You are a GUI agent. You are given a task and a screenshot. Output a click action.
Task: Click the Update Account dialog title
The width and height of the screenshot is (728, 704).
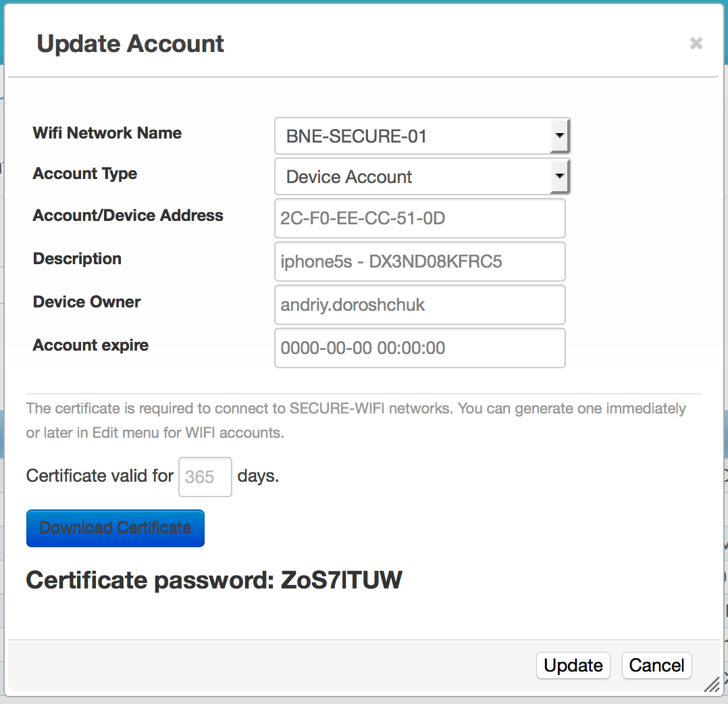tap(130, 44)
